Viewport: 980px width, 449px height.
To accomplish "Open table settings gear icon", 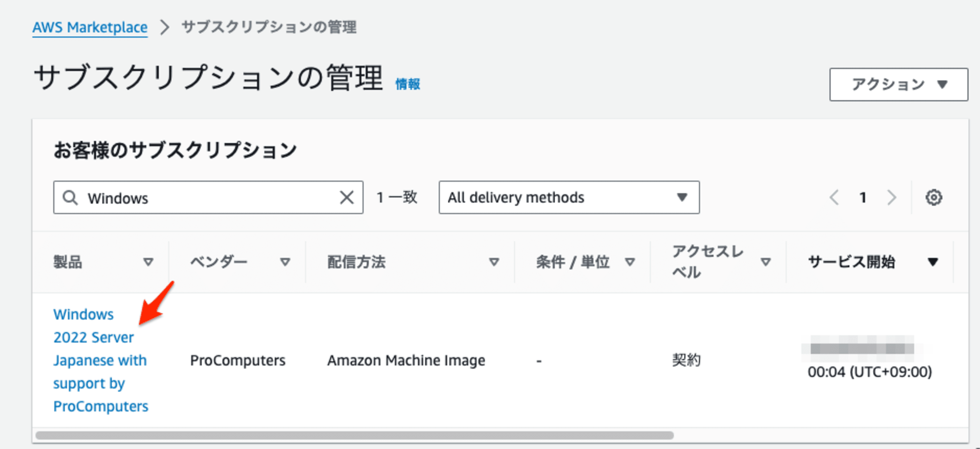I will pos(934,197).
